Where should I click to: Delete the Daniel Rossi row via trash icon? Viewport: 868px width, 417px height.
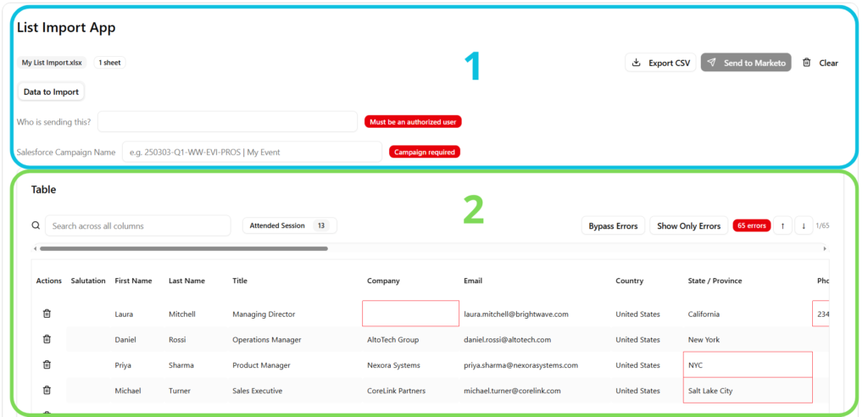coord(47,339)
